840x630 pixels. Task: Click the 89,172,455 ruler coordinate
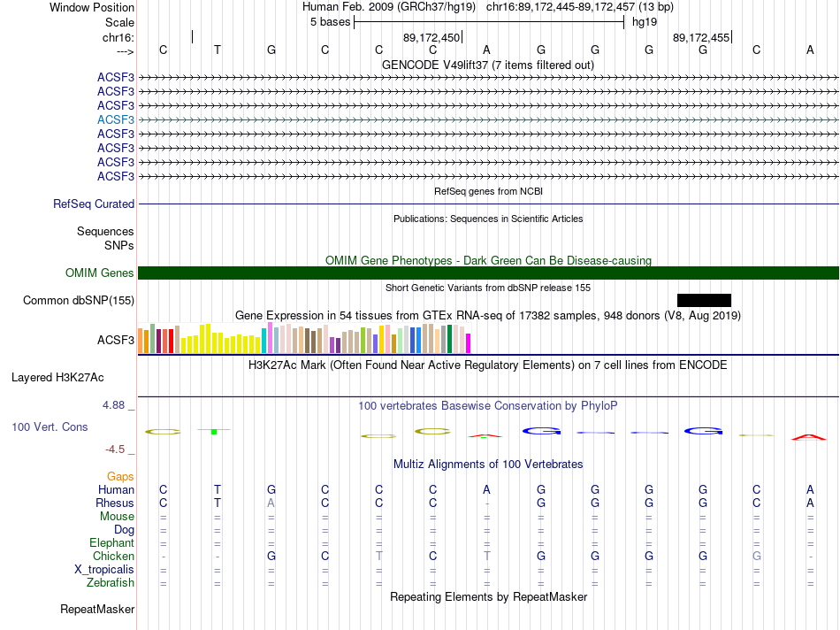pyautogui.click(x=700, y=37)
